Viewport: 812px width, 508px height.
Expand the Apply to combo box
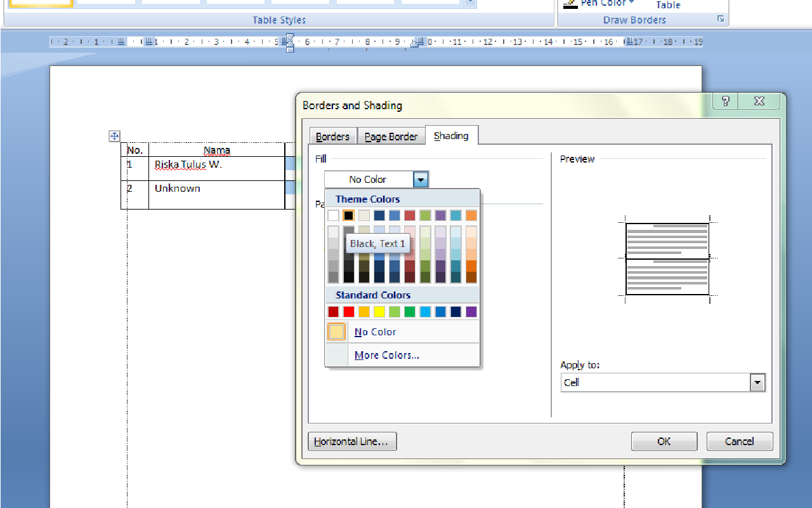(x=757, y=382)
